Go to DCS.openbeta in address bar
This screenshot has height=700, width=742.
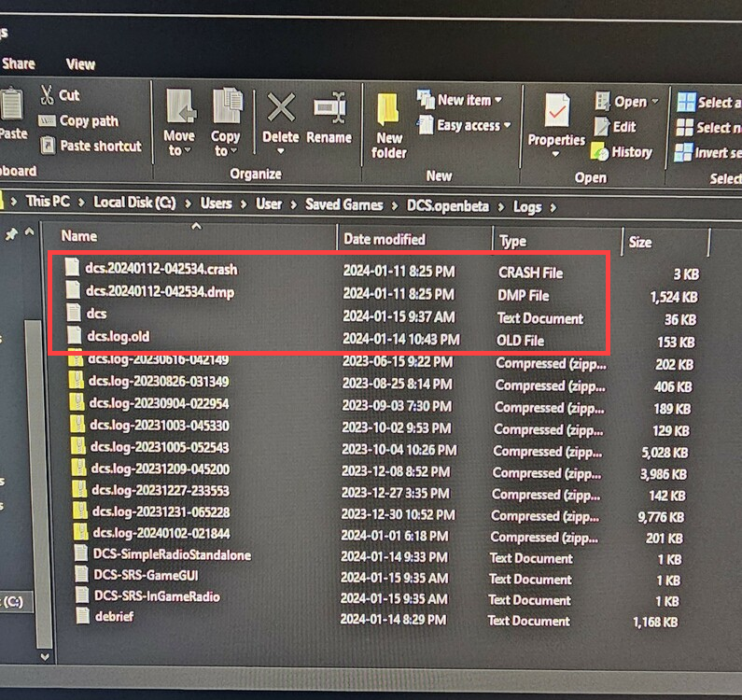pyautogui.click(x=448, y=206)
